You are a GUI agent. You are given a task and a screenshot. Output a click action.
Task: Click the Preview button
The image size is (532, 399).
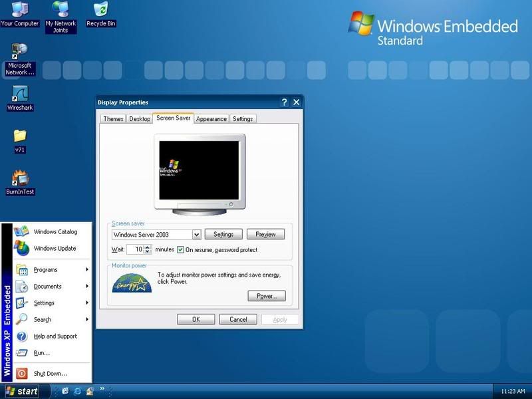pyautogui.click(x=265, y=235)
